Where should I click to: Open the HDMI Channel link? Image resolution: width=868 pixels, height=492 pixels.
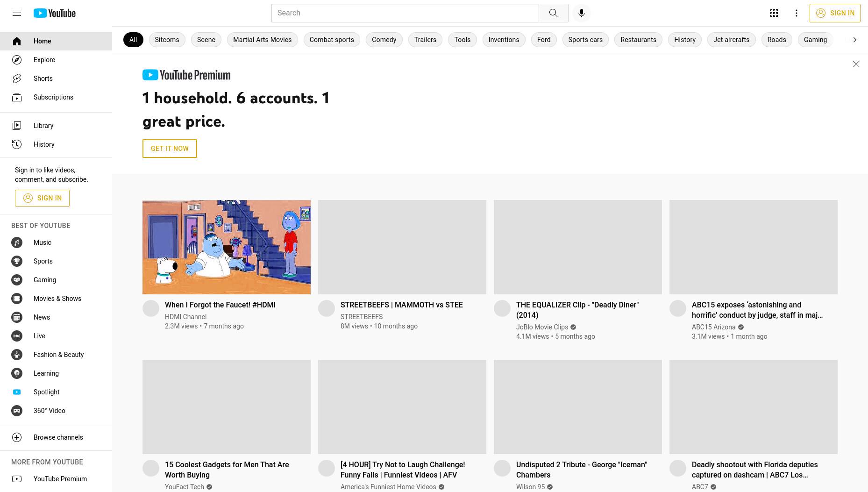click(185, 317)
